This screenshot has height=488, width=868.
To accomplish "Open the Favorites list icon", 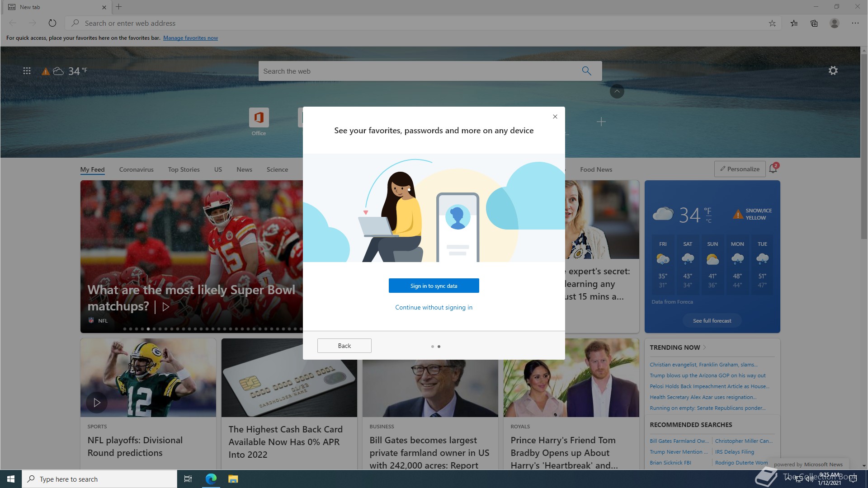I will 794,23.
